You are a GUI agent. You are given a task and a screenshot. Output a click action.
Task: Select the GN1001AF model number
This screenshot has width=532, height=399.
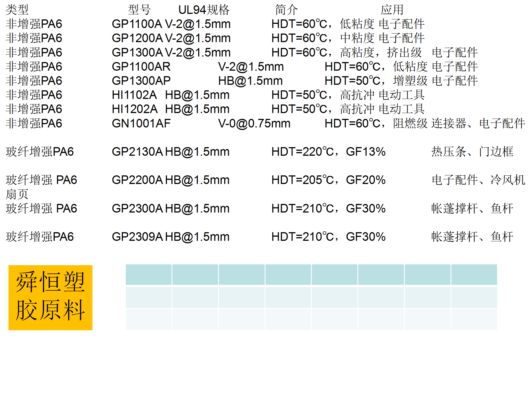[141, 124]
